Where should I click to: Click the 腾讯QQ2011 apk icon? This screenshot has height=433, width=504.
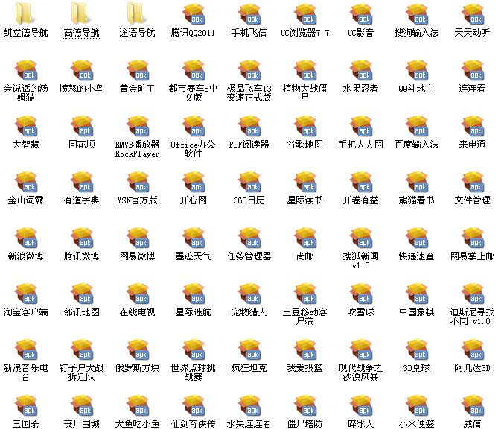(x=194, y=14)
